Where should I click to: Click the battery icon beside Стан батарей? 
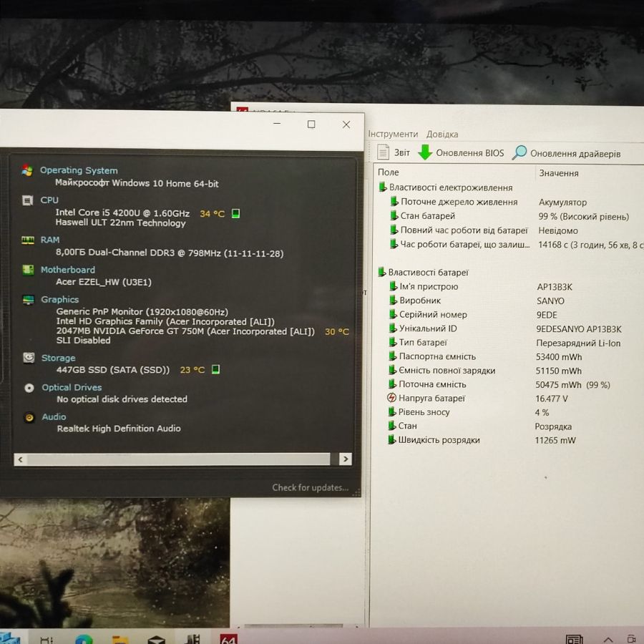coord(394,215)
